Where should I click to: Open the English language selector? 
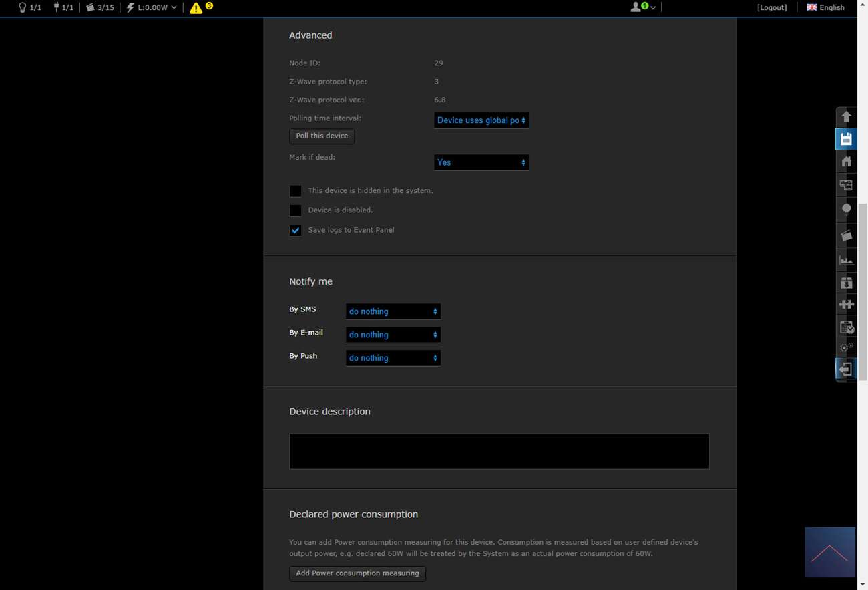[x=825, y=7]
